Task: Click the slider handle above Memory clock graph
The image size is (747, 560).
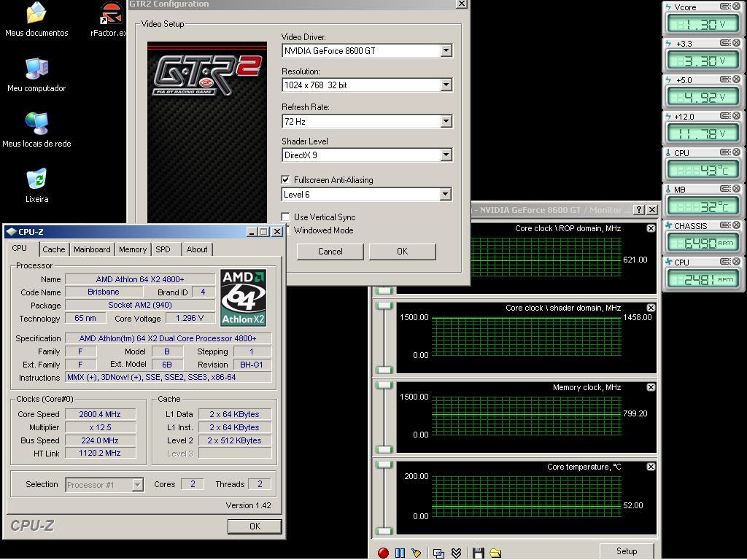Action: point(384,385)
